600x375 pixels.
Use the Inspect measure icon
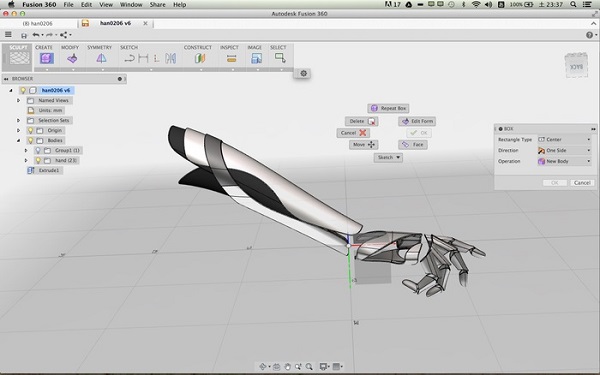pos(231,59)
